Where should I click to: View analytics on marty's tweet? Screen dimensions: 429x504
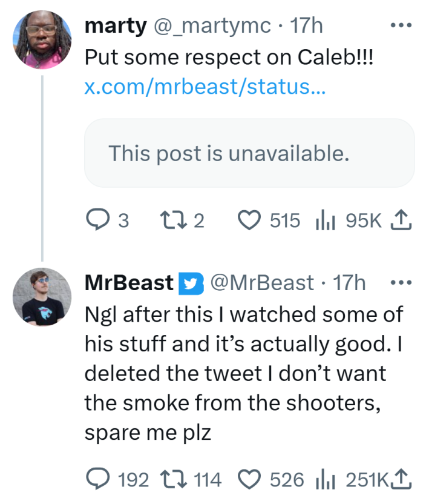tap(327, 220)
